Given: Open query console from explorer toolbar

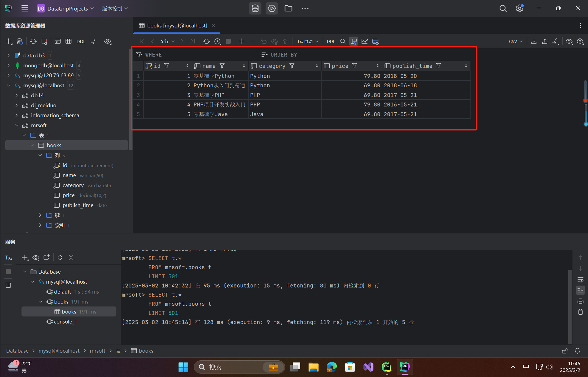Looking at the screenshot, I should pyautogui.click(x=58, y=42).
